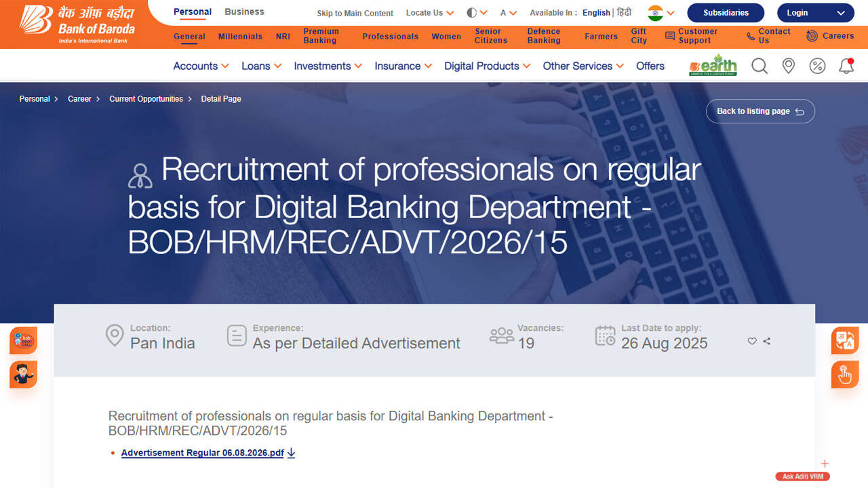Image resolution: width=868 pixels, height=488 pixels.
Task: Open the bob video call floating icon
Action: [24, 340]
